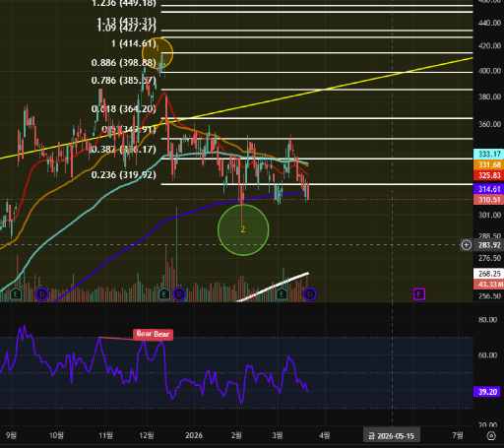Image resolution: width=504 pixels, height=448 pixels.
Task: Select Fibonacci level 0.236 (319.92) label
Action: pos(124,175)
